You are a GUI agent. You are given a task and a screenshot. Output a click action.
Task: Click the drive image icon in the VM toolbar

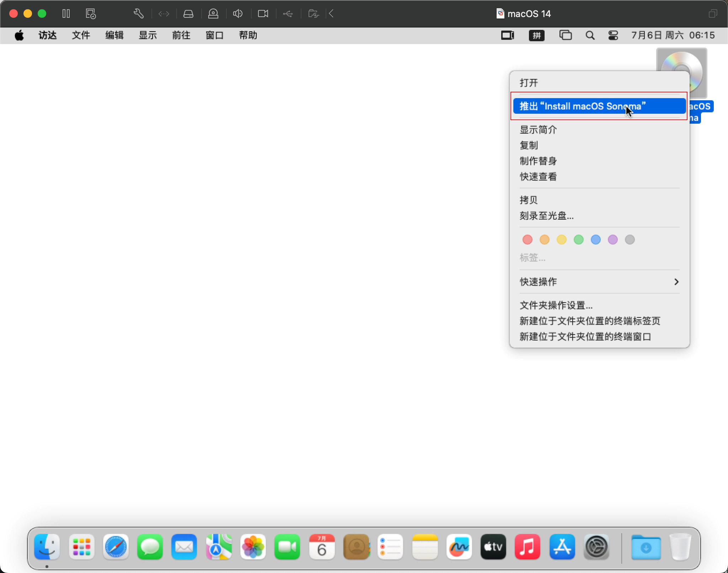click(188, 14)
